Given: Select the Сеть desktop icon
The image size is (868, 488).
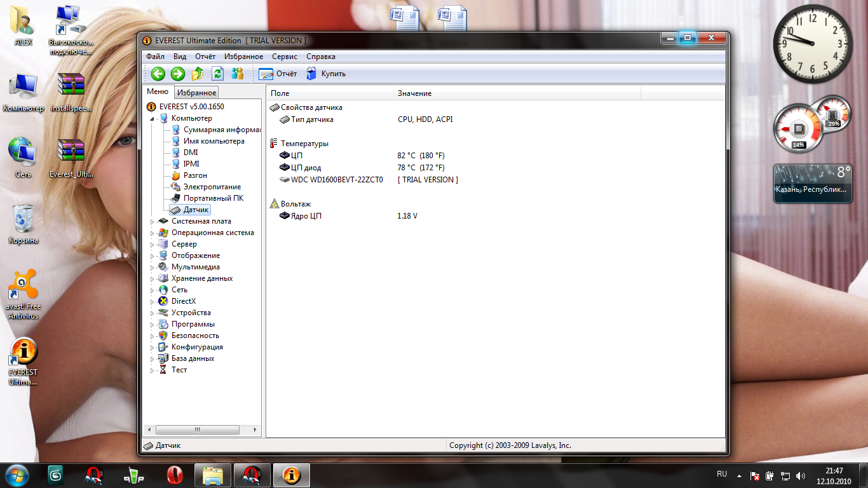Looking at the screenshot, I should 24,158.
